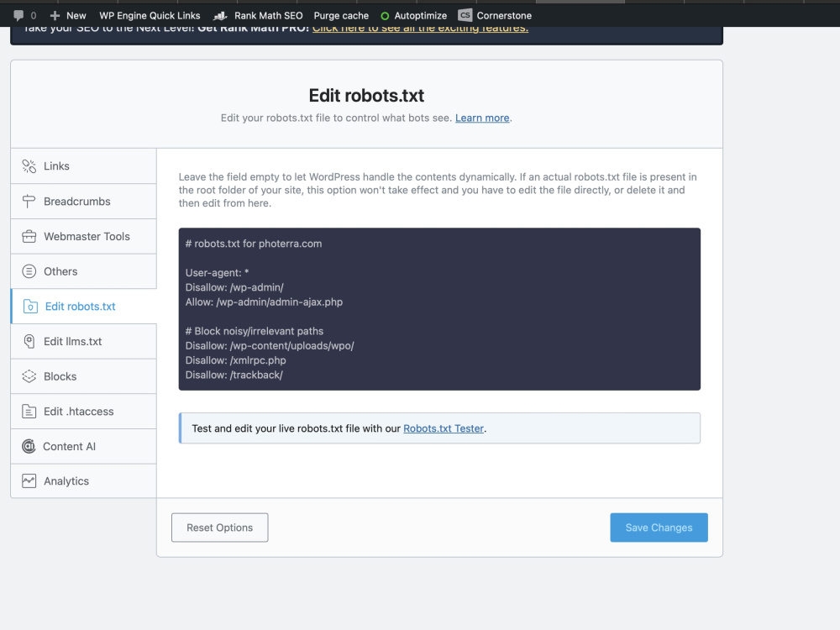Click the Reset Options button
Screen dimensions: 840x630
point(219,528)
